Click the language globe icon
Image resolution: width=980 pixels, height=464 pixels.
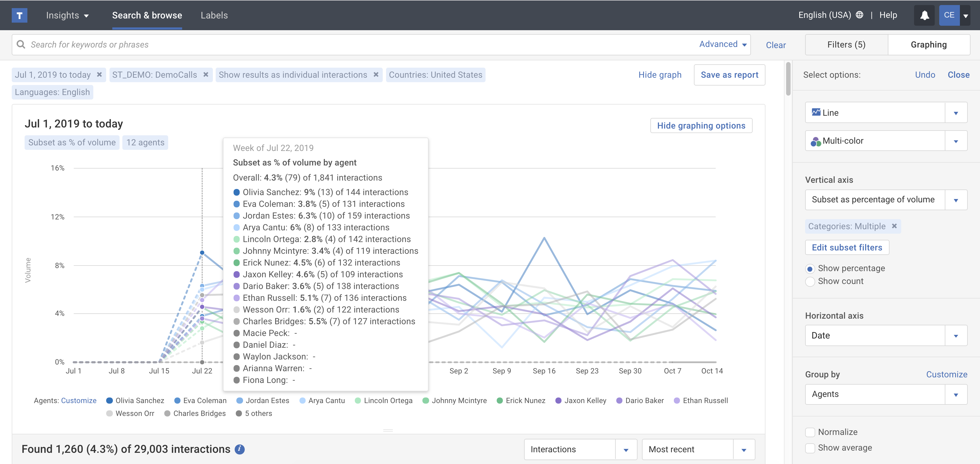[x=859, y=15]
